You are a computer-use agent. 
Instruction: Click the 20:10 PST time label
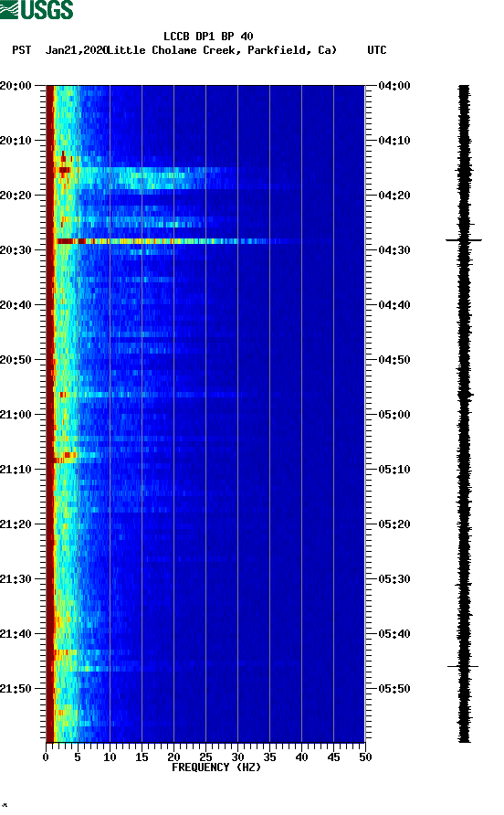point(16,141)
